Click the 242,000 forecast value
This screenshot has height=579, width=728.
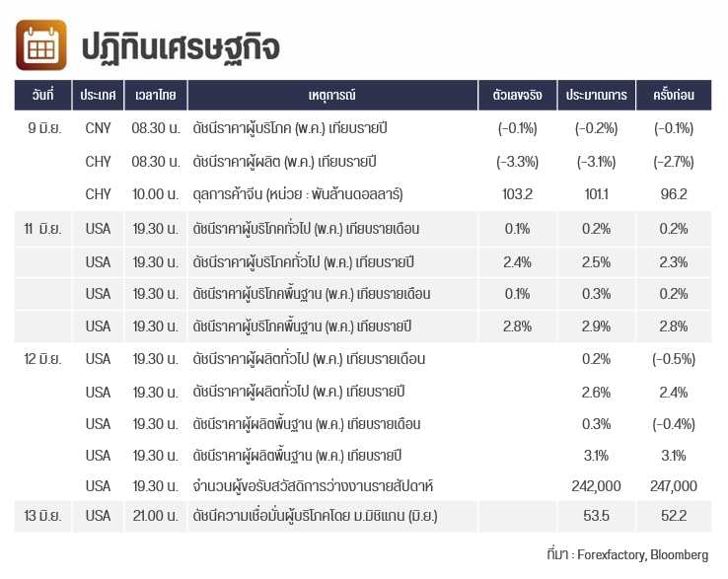[596, 485]
